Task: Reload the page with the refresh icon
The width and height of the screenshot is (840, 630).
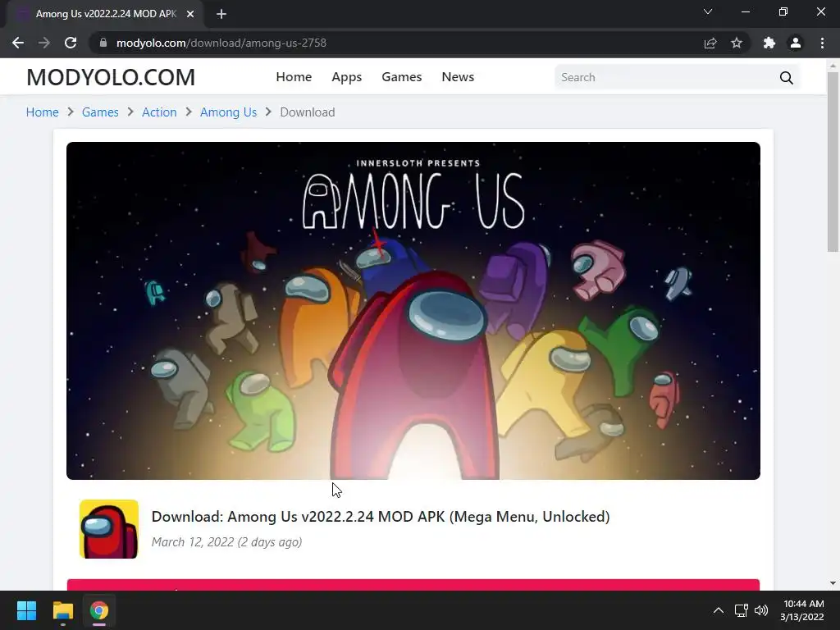Action: 71,43
